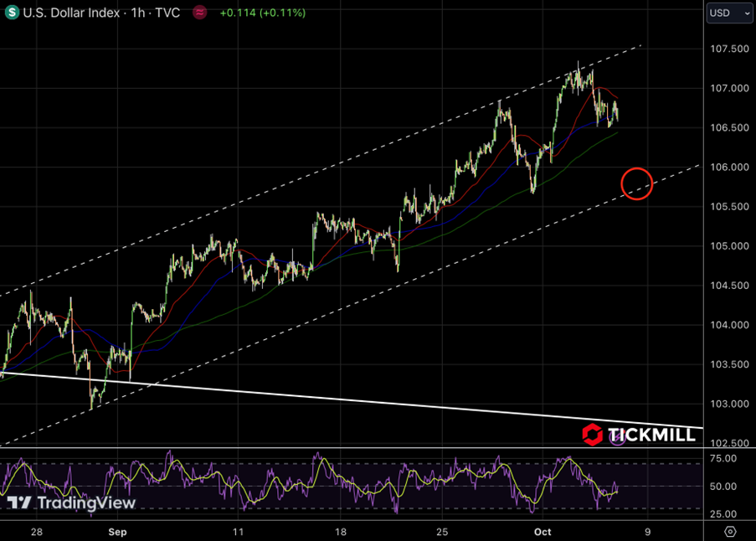756x541 pixels.
Task: Click the 103.000 price axis label
Action: (x=729, y=404)
